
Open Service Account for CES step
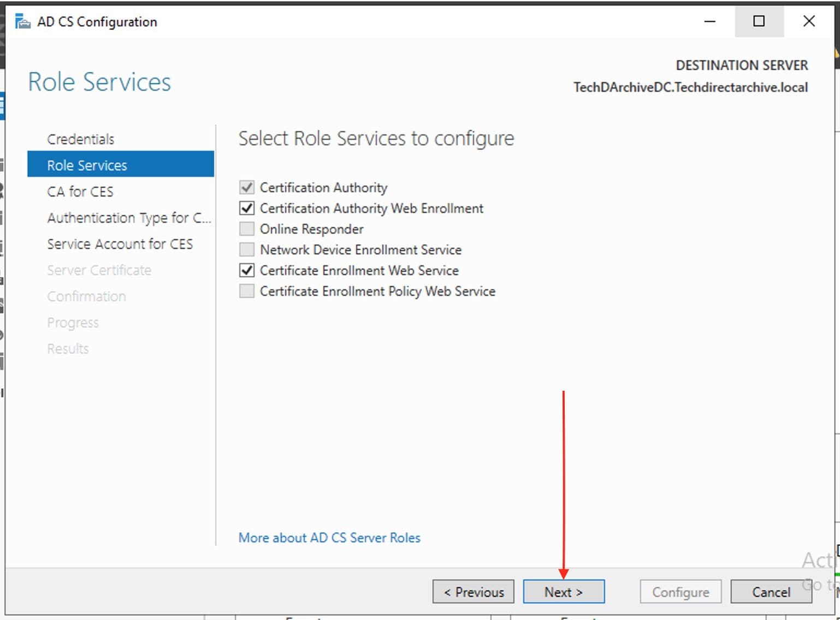[x=120, y=244]
